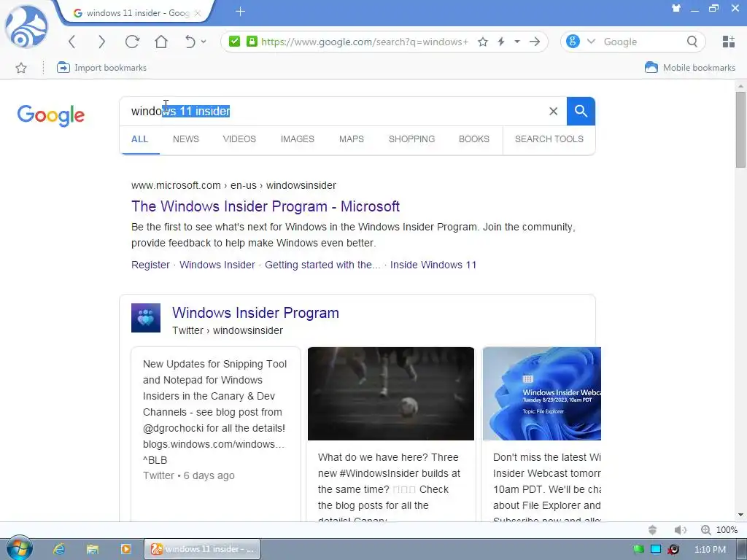Toggle the status bar sound speaker icon
This screenshot has width=747, height=560.
(x=681, y=530)
